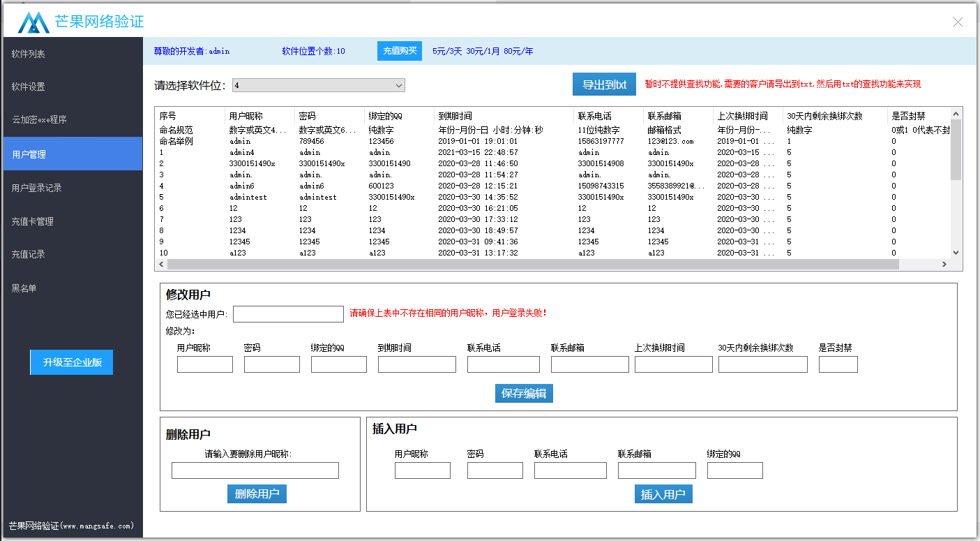The image size is (980, 541).
Task: Click expiry cell 2020-03-30 16:21:05
Action: coord(478,208)
